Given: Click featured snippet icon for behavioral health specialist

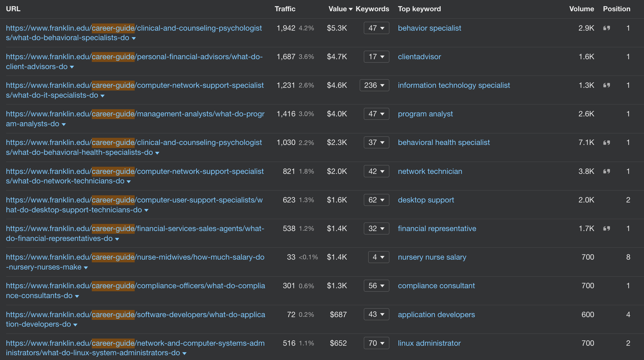Looking at the screenshot, I should pos(607,143).
